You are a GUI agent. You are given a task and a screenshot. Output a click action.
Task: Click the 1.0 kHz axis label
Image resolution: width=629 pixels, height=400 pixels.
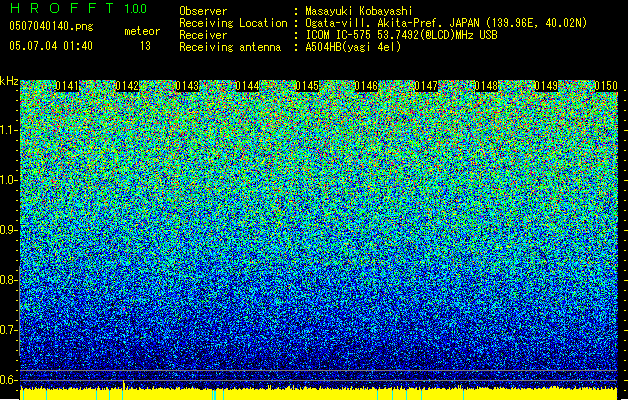point(7,180)
